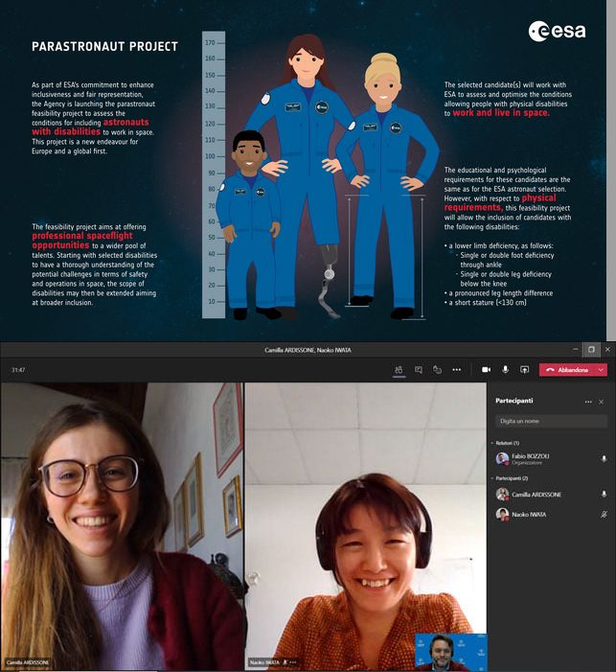
Task: Select Camilla ARDISSONE in the participants list
Action: tap(551, 494)
